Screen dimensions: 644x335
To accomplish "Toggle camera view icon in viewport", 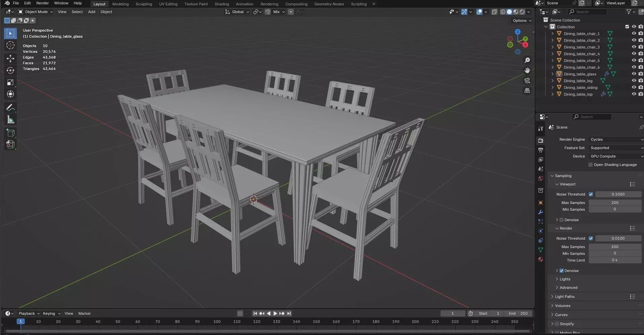I will (x=527, y=80).
